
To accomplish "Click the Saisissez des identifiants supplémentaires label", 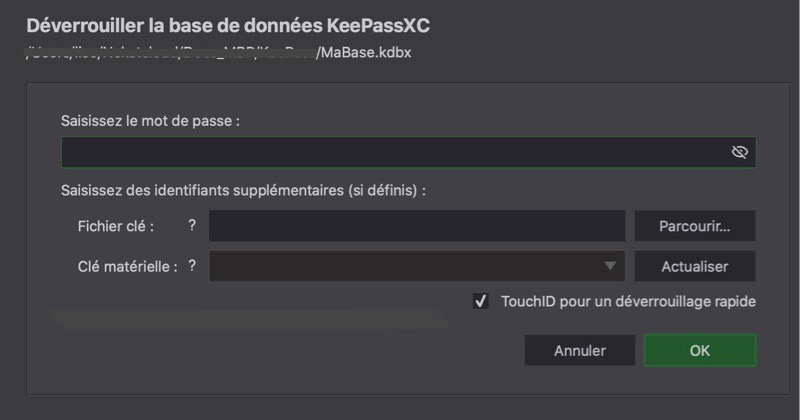I will [243, 190].
